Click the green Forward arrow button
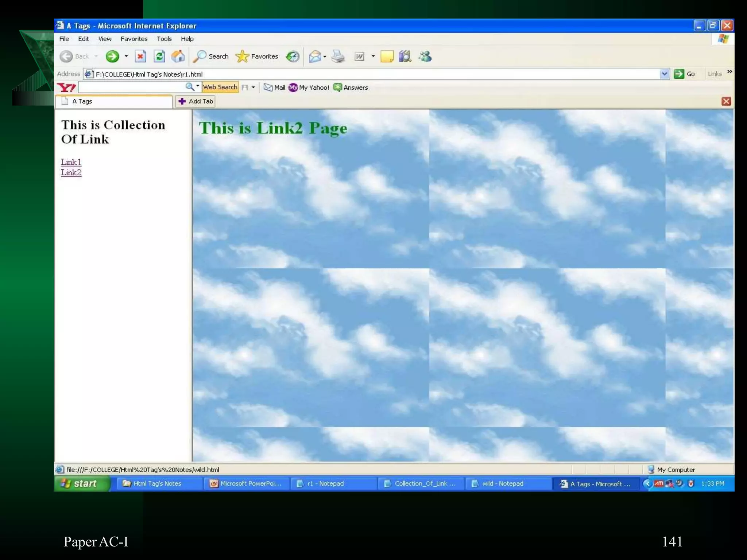 coord(112,56)
